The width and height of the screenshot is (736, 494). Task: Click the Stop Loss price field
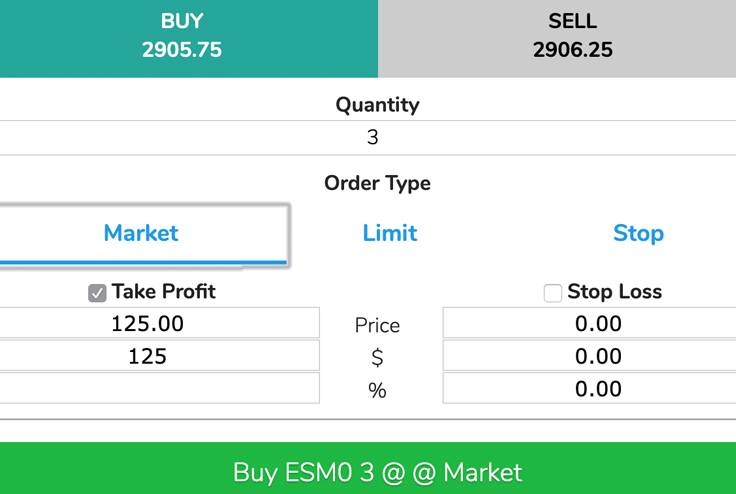point(590,323)
